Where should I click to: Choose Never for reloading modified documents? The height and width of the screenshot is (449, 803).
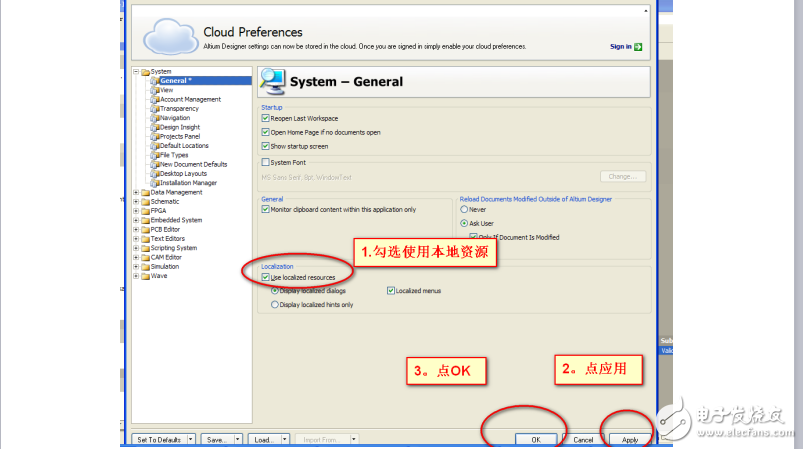click(x=464, y=209)
